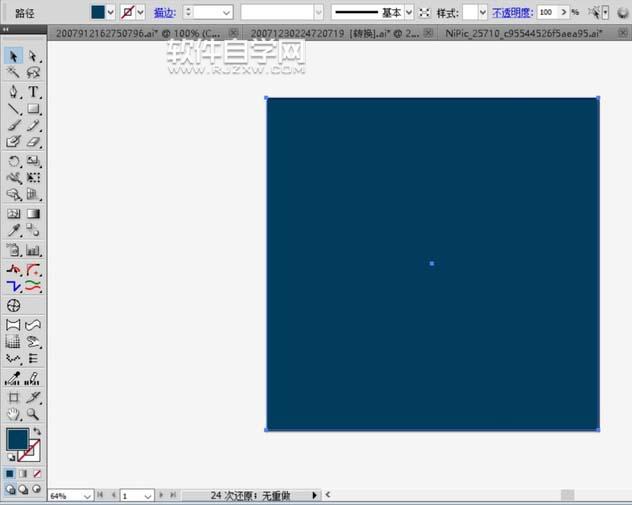The width and height of the screenshot is (632, 505).
Task: Select the Magic Wand tool
Action: click(x=13, y=73)
